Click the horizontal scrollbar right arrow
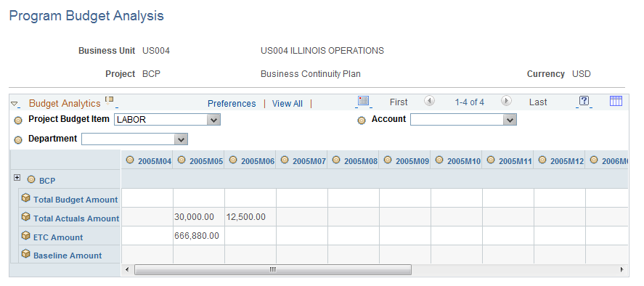644x286 pixels. tap(622, 269)
